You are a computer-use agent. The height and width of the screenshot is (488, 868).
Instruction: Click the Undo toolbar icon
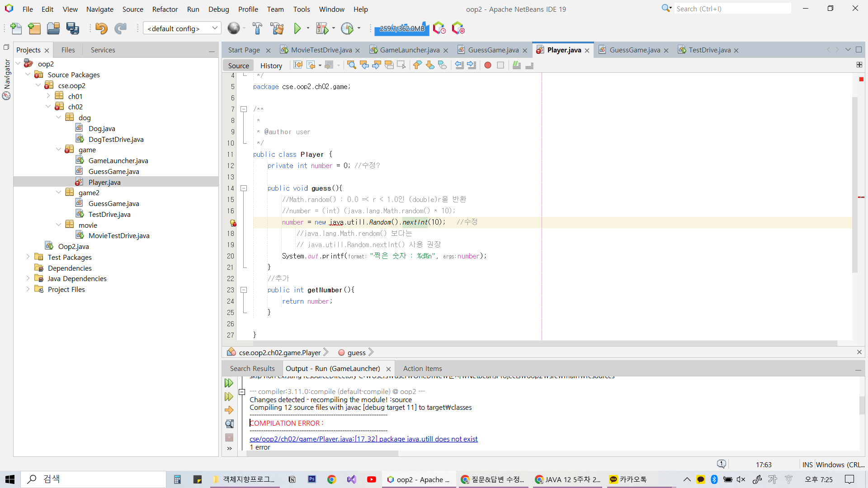tap(101, 28)
